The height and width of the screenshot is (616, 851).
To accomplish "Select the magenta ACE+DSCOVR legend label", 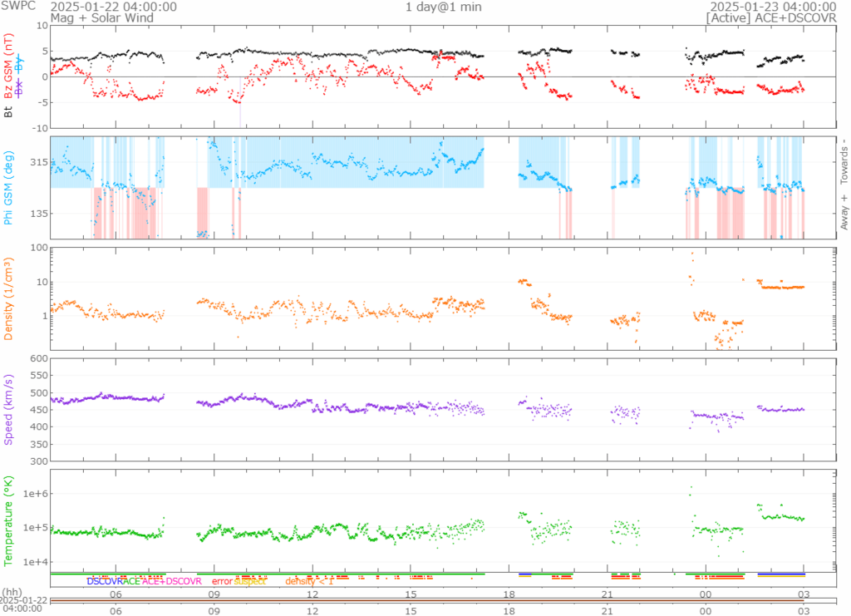I will coord(172,581).
